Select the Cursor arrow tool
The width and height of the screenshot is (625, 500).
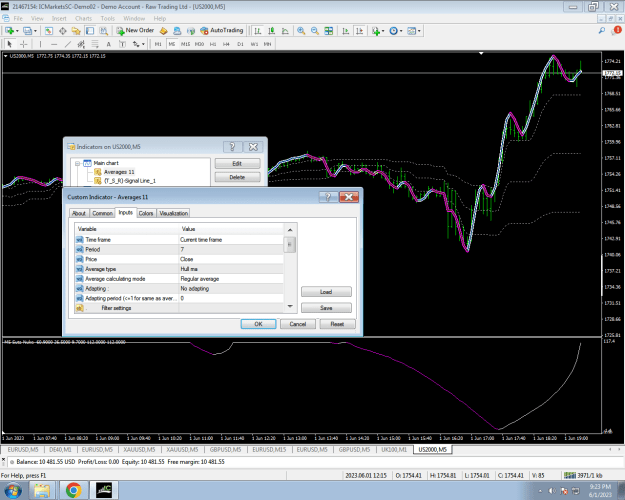pos(10,44)
